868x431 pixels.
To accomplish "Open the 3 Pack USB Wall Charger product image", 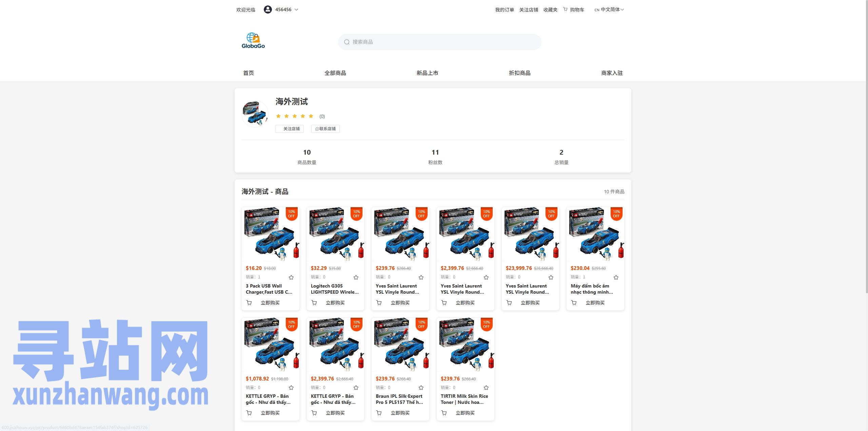I will point(271,234).
